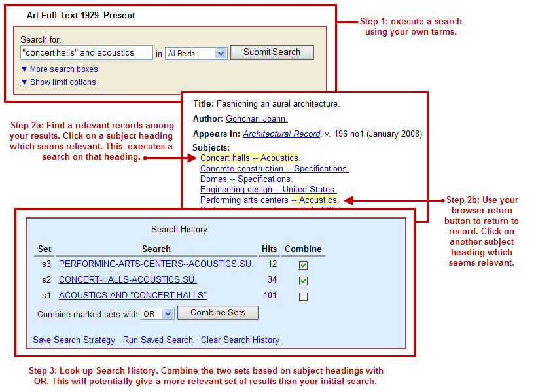Click the Combine Sets button
This screenshot has height=392, width=536.
pos(217,313)
